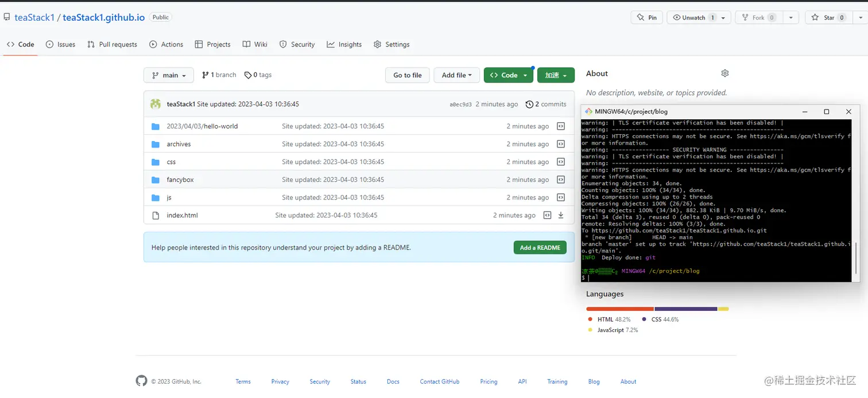Open the Privacy footer link
The height and width of the screenshot is (398, 868).
[280, 381]
